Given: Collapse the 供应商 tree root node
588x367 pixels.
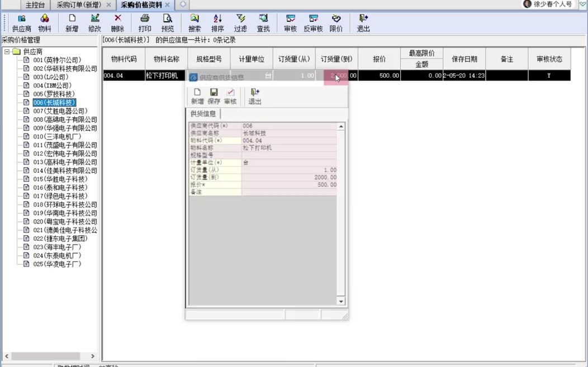Looking at the screenshot, I should [x=6, y=51].
